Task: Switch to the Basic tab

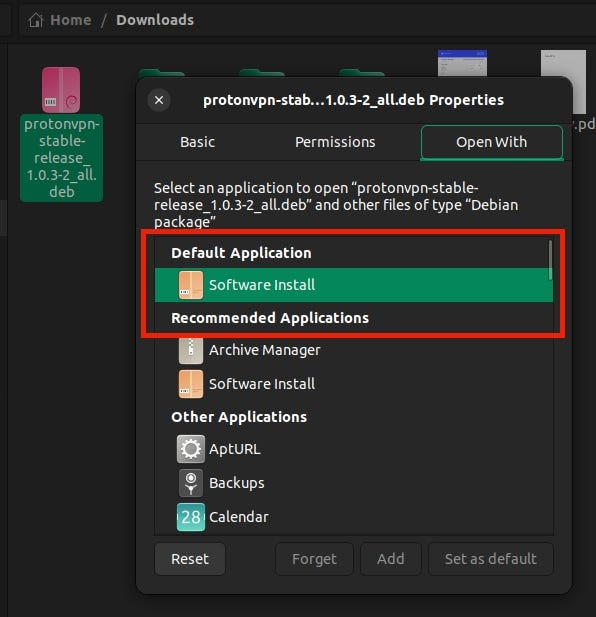Action: [x=197, y=142]
